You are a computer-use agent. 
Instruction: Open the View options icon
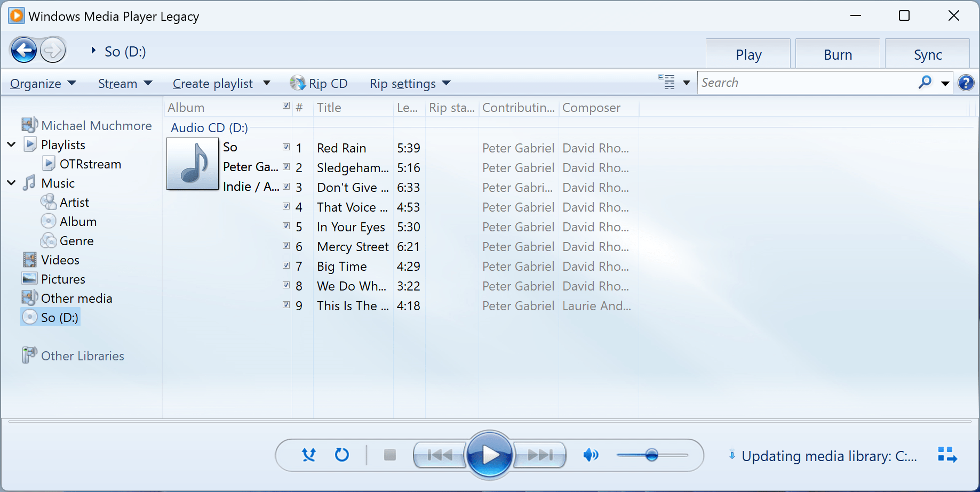667,82
